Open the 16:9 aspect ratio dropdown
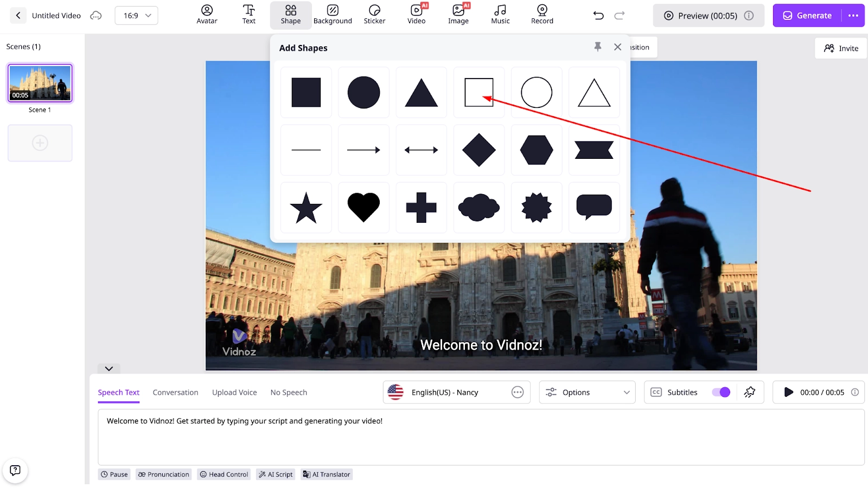Screen dimensions: 868x488 point(136,15)
